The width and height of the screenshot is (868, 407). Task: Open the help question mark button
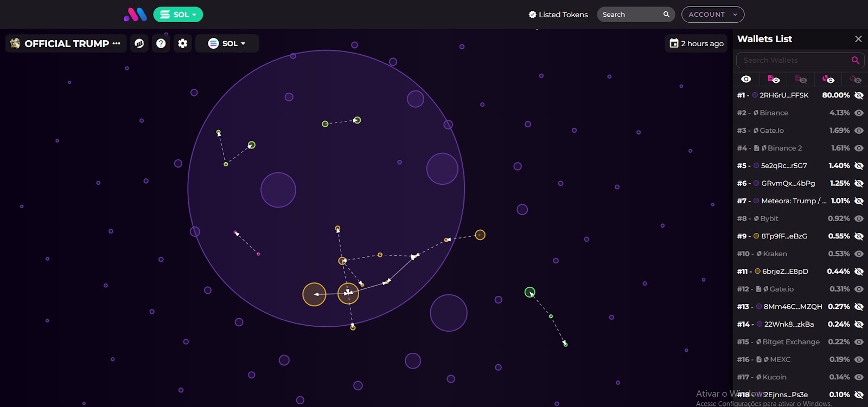click(x=161, y=43)
